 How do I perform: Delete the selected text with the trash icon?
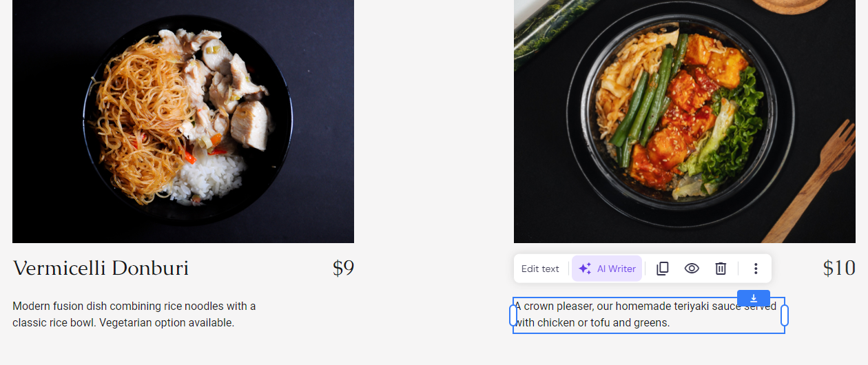click(x=721, y=269)
